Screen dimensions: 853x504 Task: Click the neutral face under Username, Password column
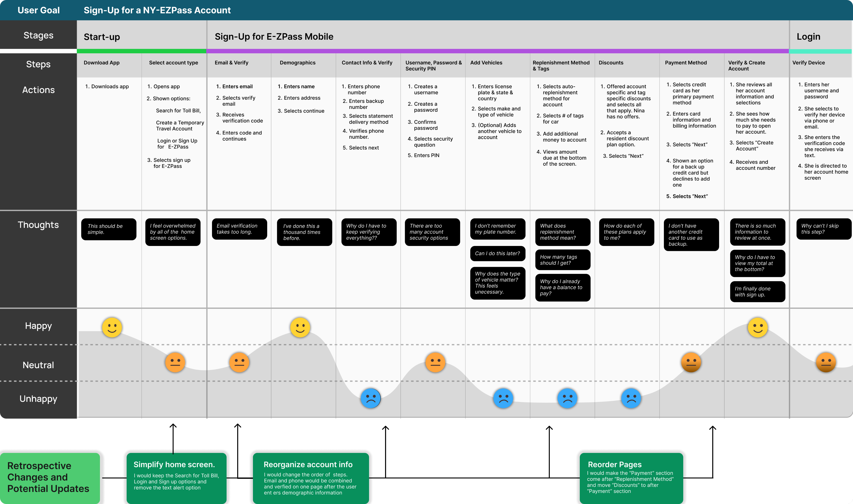[435, 362]
